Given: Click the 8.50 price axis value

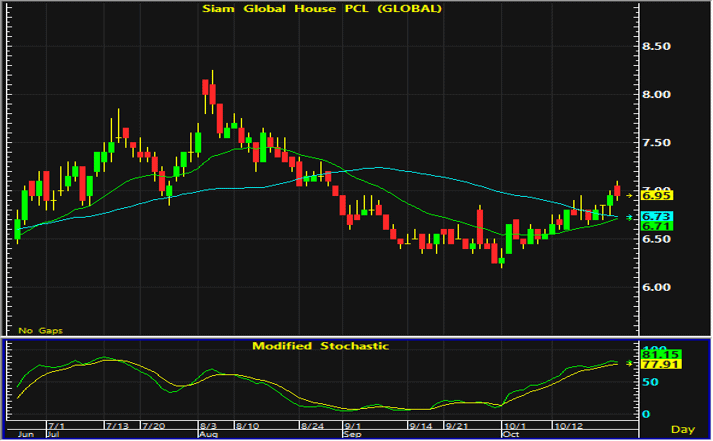Looking at the screenshot, I should [656, 46].
